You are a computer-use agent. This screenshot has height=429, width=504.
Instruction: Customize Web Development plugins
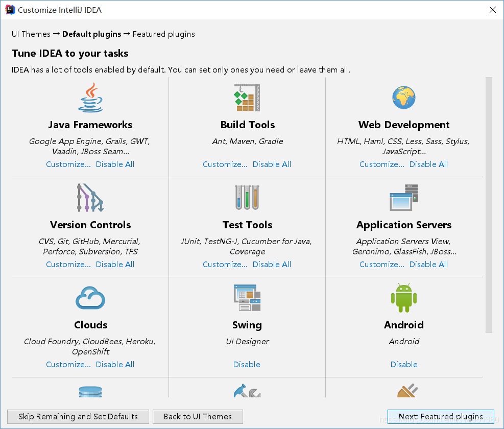click(382, 164)
